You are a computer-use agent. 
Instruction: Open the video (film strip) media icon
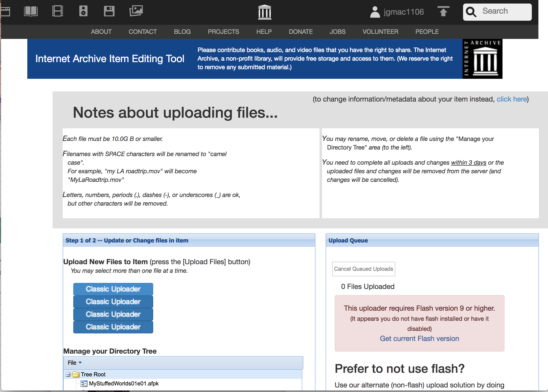click(x=58, y=11)
